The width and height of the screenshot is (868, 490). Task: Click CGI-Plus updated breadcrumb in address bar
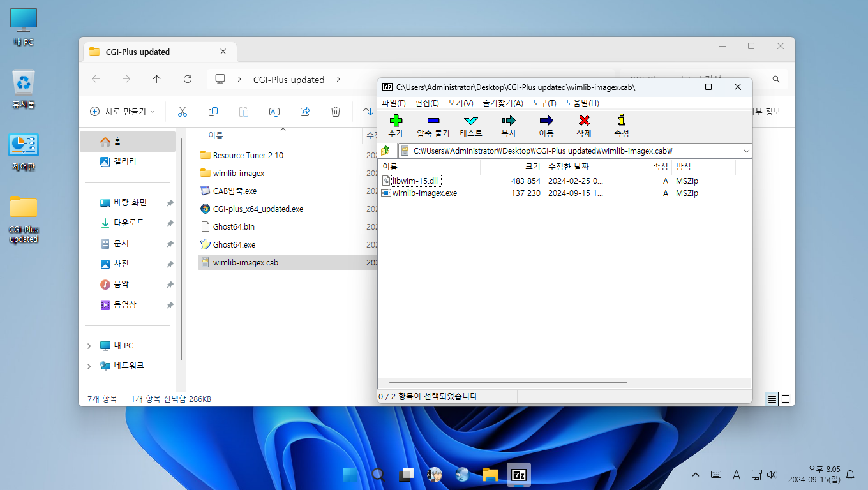coord(288,80)
